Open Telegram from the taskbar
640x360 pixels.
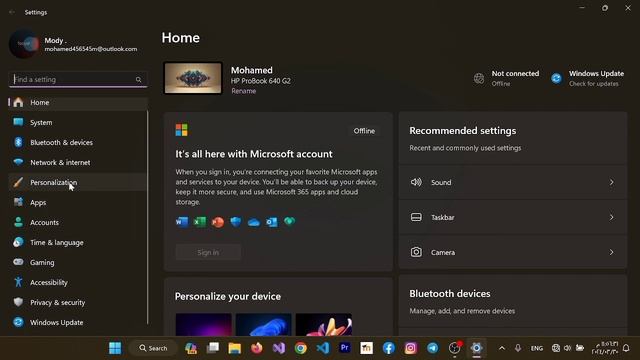tap(433, 348)
